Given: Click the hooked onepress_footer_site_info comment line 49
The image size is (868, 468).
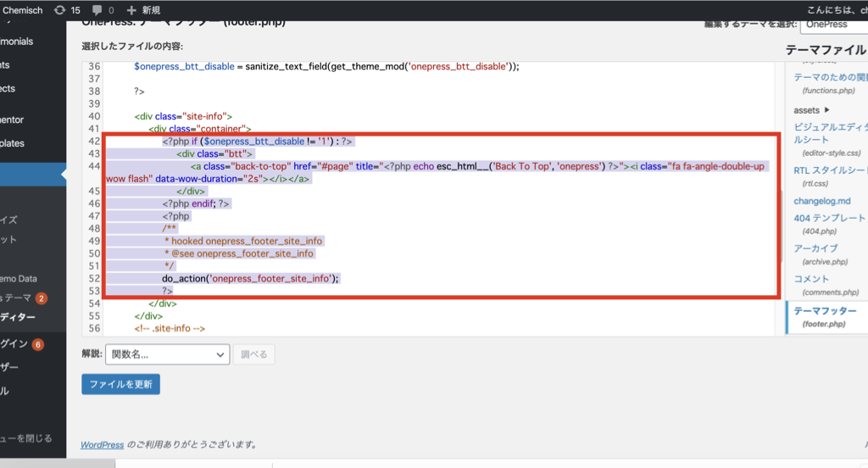Looking at the screenshot, I should coord(243,241).
